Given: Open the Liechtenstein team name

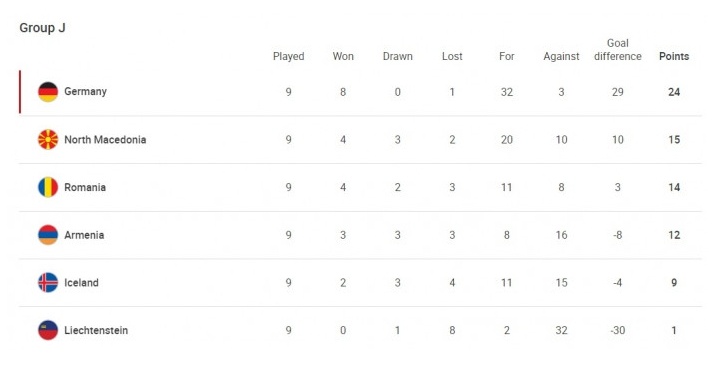Looking at the screenshot, I should point(96,330).
